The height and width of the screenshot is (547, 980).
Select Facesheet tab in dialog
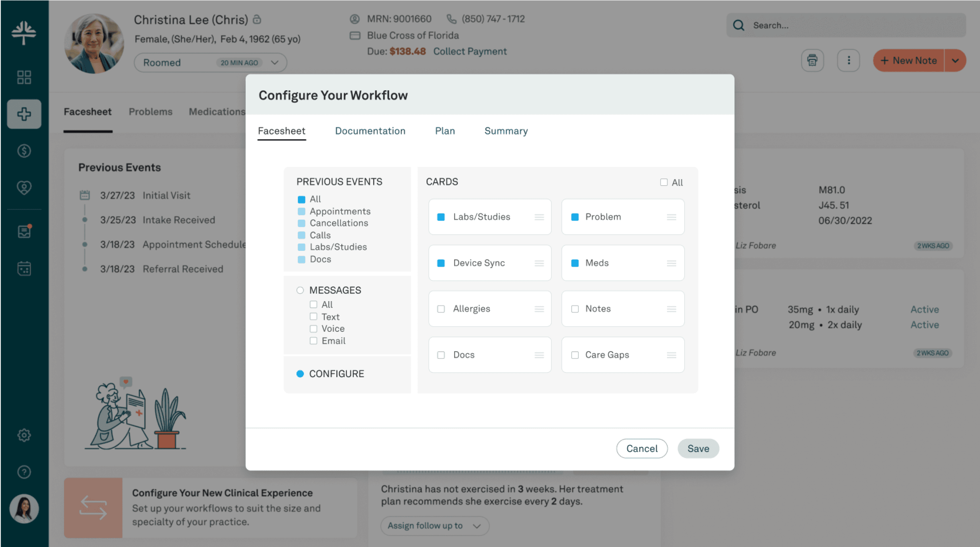(x=281, y=131)
